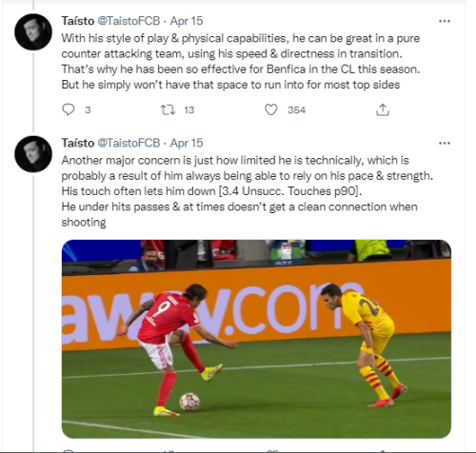
Task: Like the tweet with 354 likes
Action: pos(271,109)
